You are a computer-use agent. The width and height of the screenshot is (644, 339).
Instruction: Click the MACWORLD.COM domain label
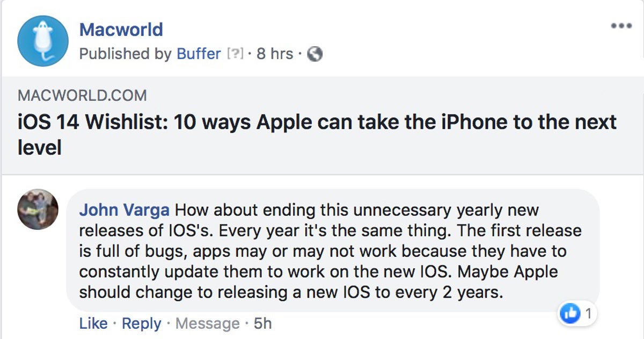(x=82, y=96)
